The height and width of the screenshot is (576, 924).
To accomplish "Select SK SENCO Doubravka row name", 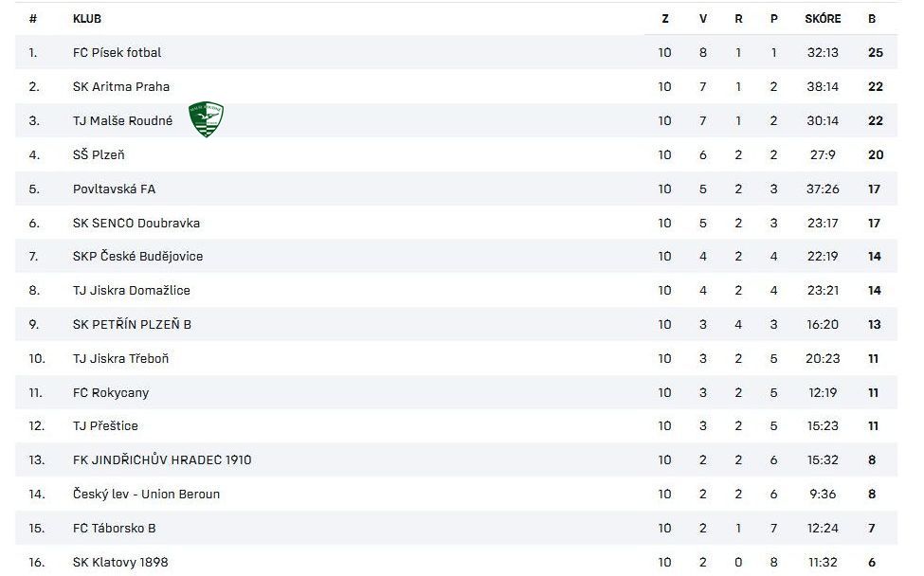I will click(136, 223).
